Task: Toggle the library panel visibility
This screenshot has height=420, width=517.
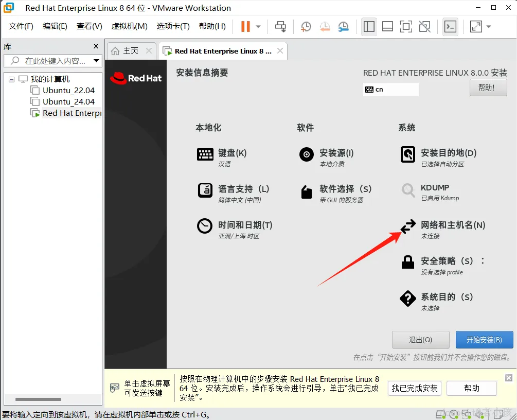Action: 369,26
